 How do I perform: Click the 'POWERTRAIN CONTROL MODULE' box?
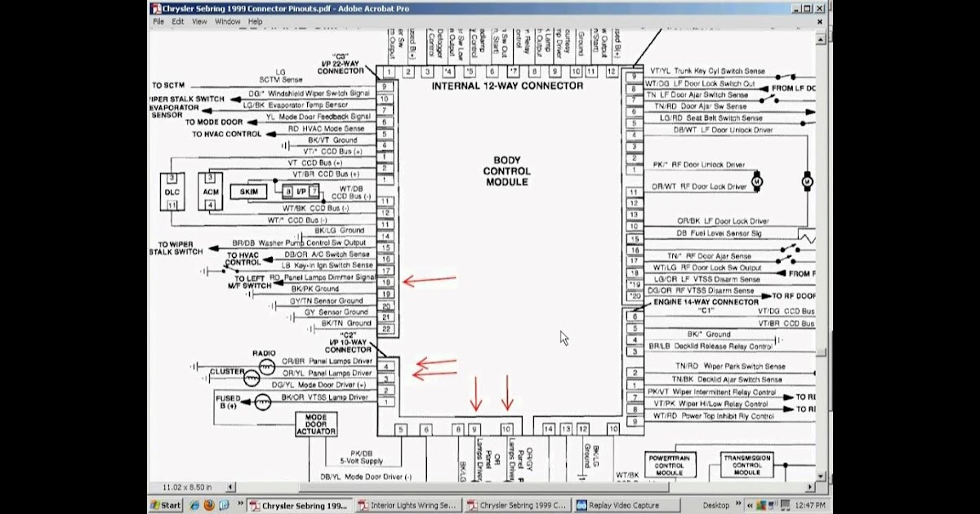click(670, 467)
